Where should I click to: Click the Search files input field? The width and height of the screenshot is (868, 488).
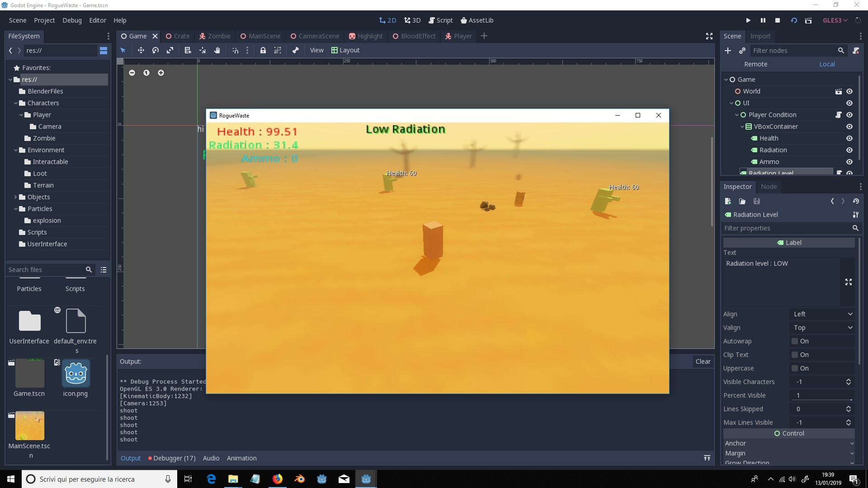(x=45, y=270)
